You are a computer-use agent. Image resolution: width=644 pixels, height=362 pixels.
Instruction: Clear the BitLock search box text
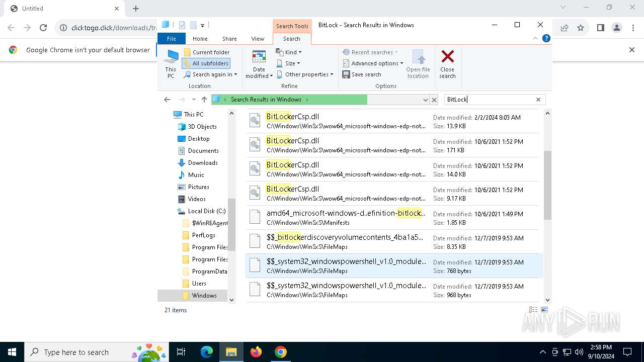tap(538, 100)
